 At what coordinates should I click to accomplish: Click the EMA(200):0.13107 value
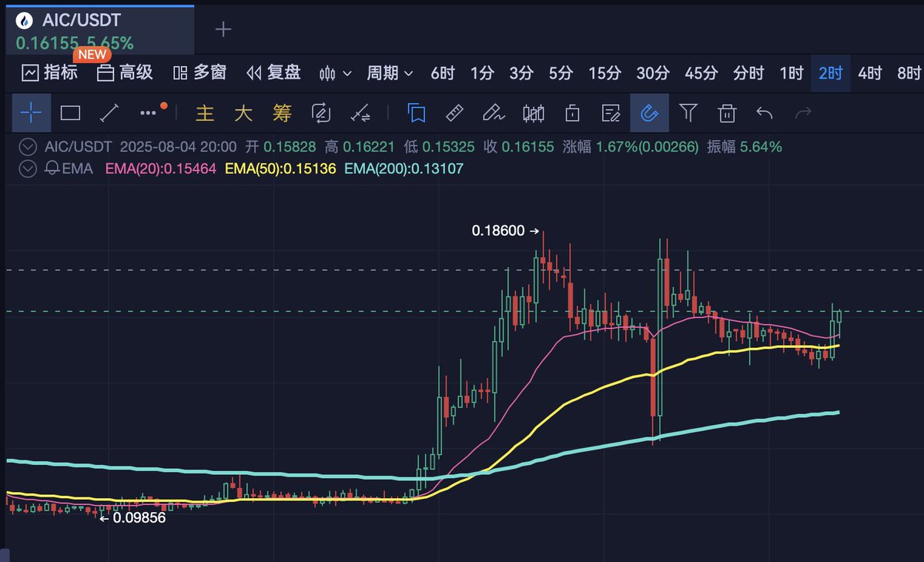point(403,168)
